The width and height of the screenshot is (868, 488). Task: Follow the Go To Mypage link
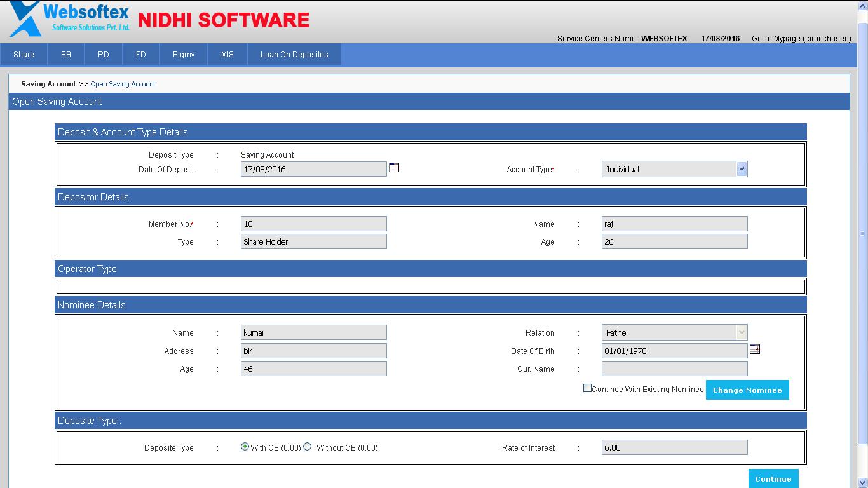801,38
